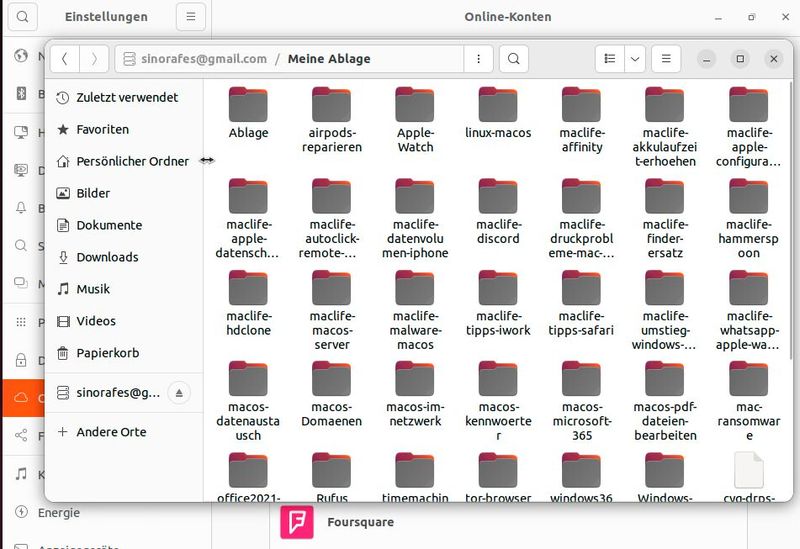Select the macos-Domaenen folder

[332, 394]
